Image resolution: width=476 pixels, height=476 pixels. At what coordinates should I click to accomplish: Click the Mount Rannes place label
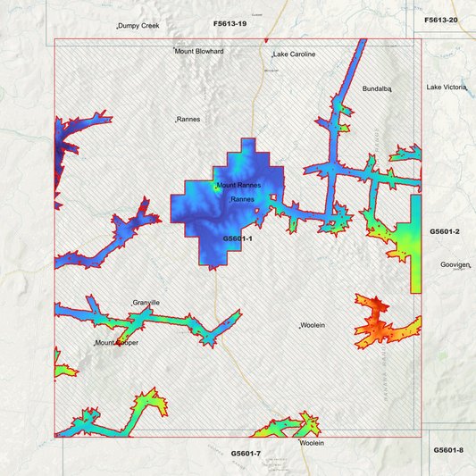point(238,185)
